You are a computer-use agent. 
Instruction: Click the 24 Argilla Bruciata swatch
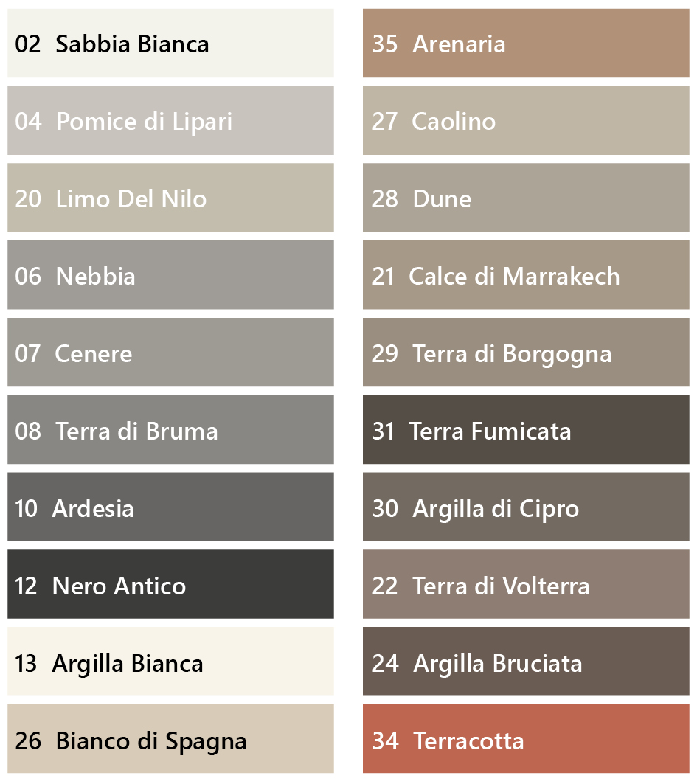pos(526,662)
